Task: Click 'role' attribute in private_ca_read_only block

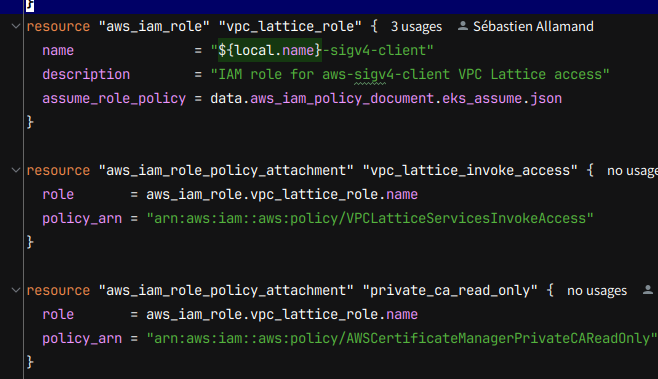Action: click(x=58, y=315)
